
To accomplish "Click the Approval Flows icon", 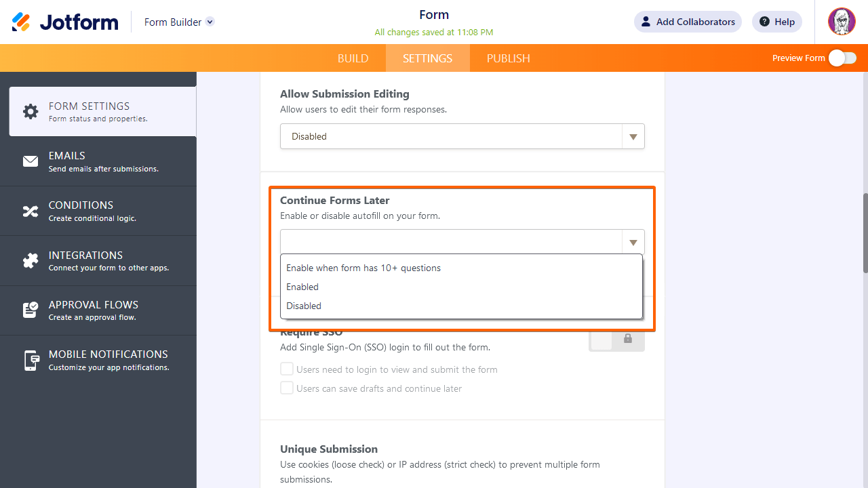I will click(x=31, y=310).
